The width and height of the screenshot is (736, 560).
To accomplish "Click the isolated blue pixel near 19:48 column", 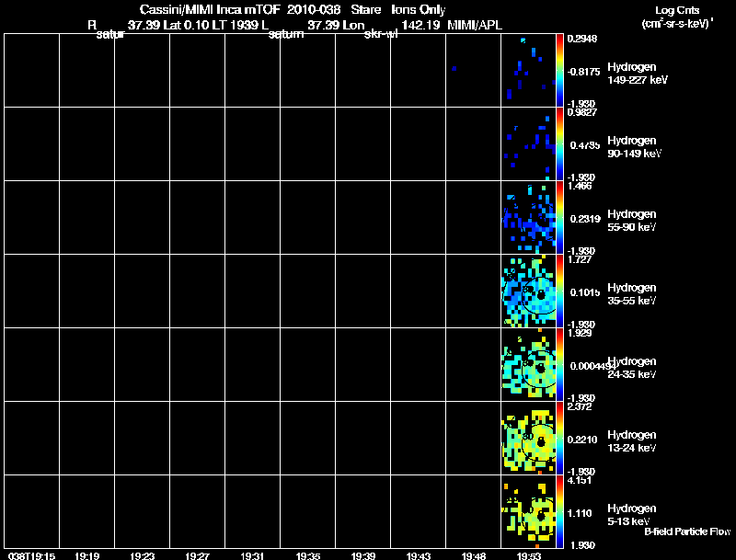I will [x=454, y=68].
